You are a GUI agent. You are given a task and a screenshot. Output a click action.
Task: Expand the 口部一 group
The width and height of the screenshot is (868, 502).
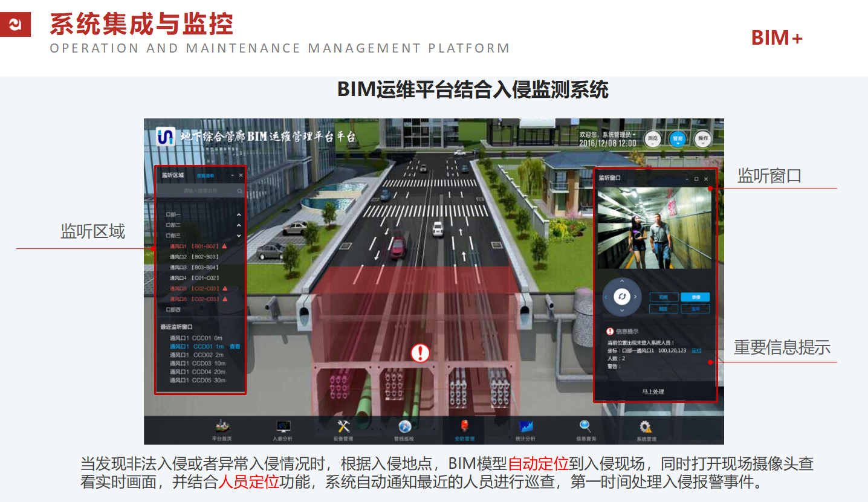[x=238, y=214]
